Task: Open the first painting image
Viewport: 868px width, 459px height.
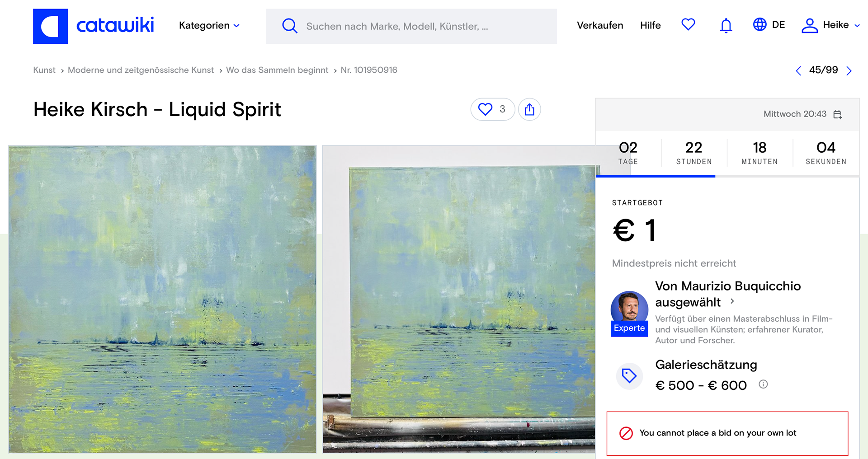Action: click(162, 299)
